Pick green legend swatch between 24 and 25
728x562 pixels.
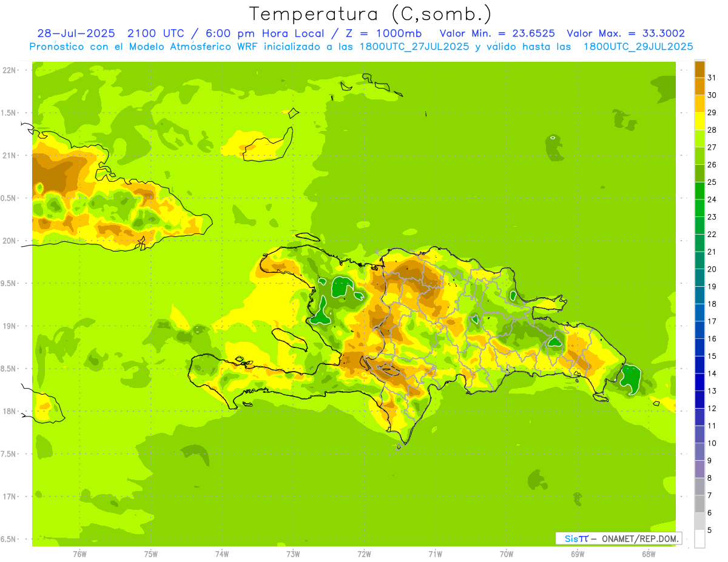click(699, 190)
